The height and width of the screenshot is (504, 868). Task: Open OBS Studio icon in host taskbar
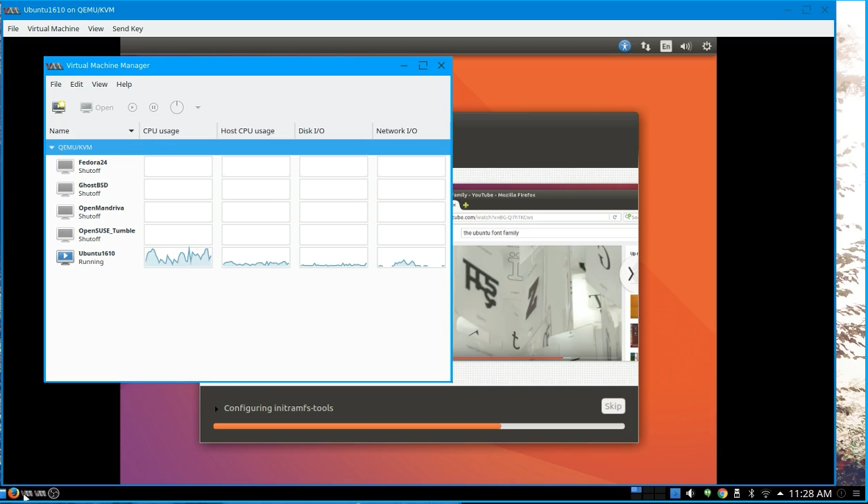[x=53, y=494]
